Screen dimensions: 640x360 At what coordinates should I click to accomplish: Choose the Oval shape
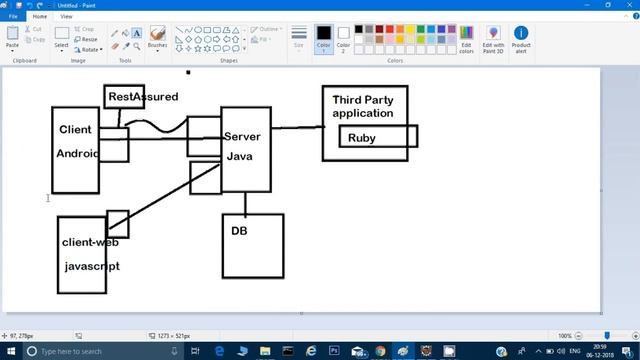point(198,30)
